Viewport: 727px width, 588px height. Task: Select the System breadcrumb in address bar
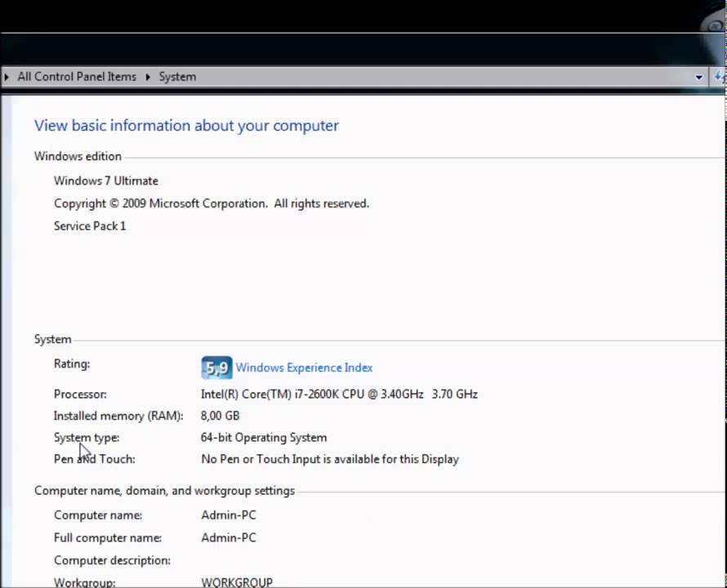(x=177, y=77)
